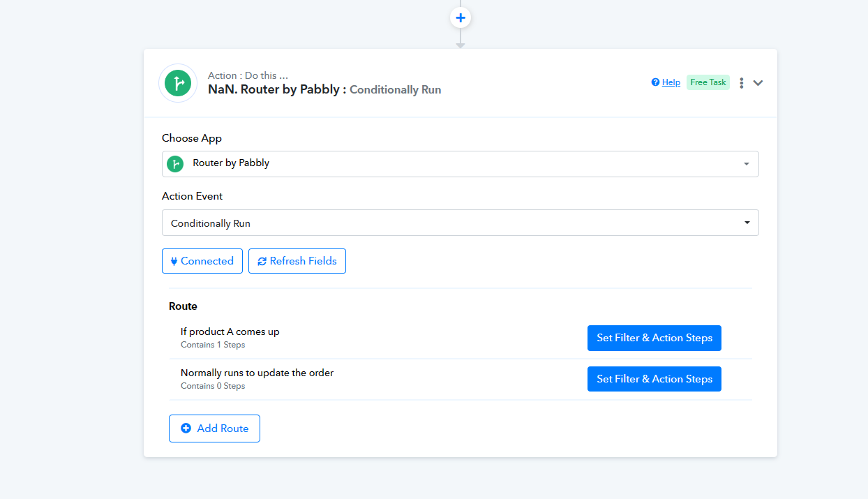Click the blue plus add-step icon
The width and height of the screenshot is (868, 499).
pyautogui.click(x=461, y=17)
